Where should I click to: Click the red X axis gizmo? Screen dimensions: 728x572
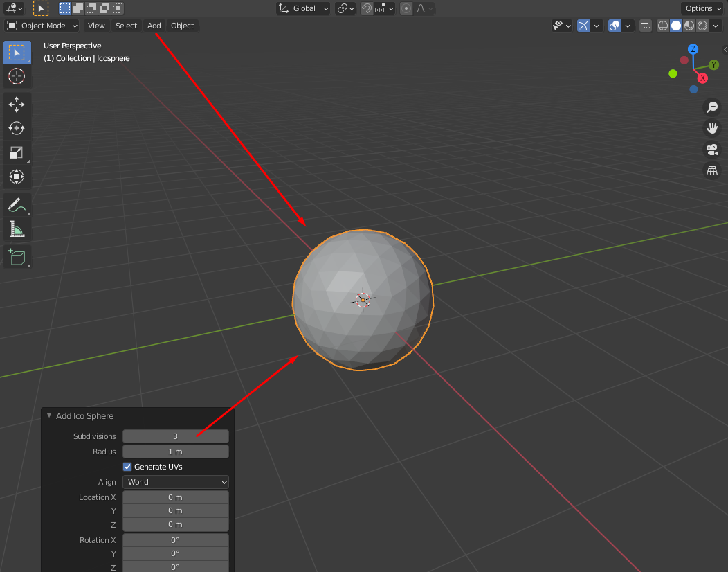pos(702,78)
